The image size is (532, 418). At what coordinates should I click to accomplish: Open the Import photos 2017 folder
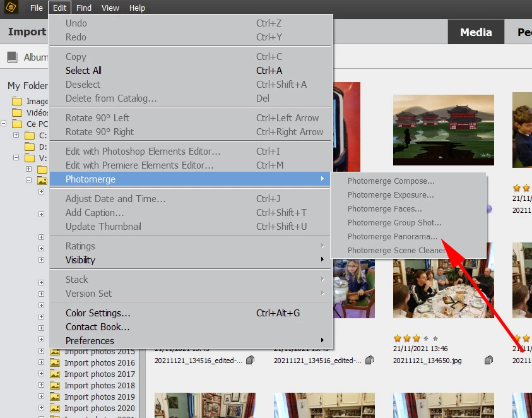pos(100,374)
